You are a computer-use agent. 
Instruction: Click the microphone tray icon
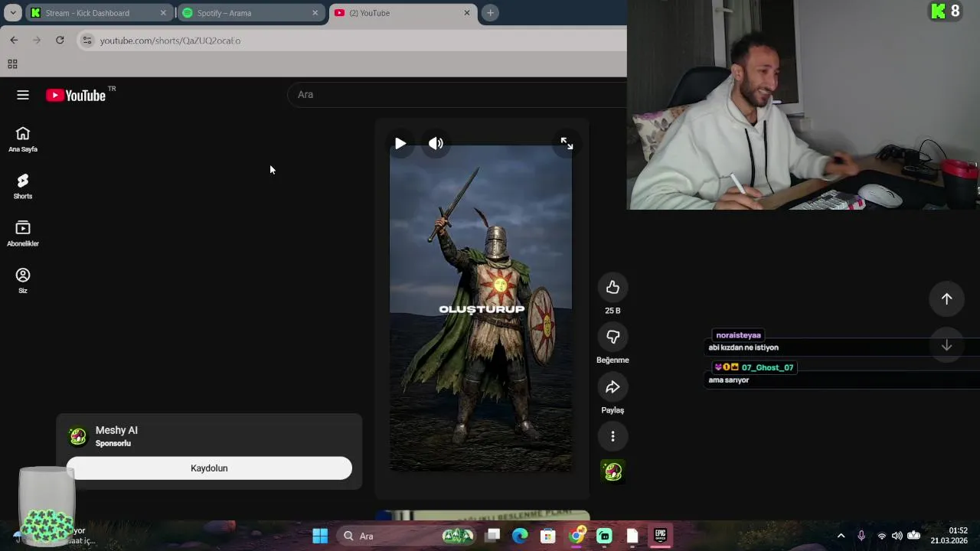(861, 536)
